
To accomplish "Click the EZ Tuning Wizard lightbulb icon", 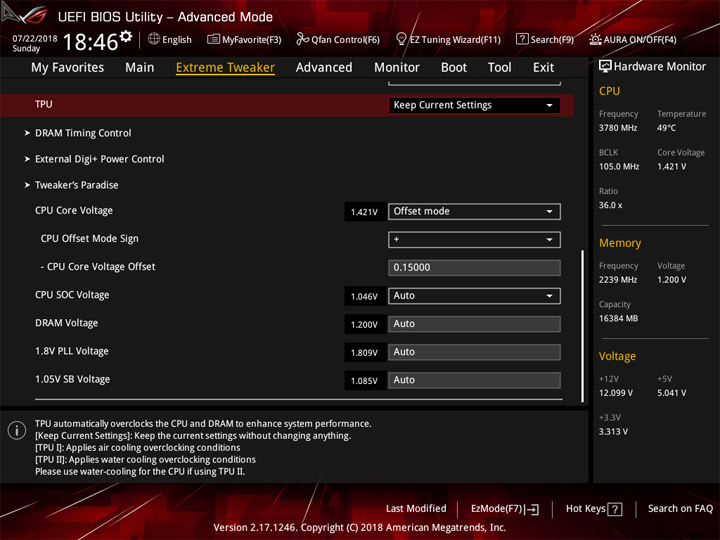I will [401, 39].
